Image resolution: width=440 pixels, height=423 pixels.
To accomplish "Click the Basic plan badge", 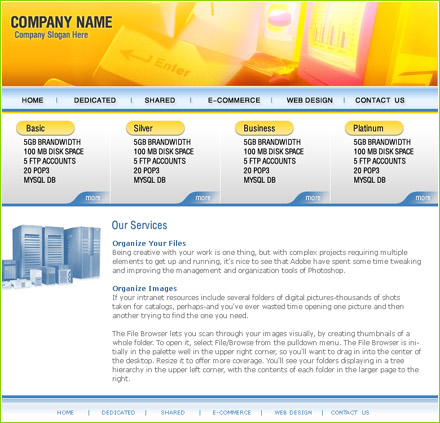I will [45, 128].
